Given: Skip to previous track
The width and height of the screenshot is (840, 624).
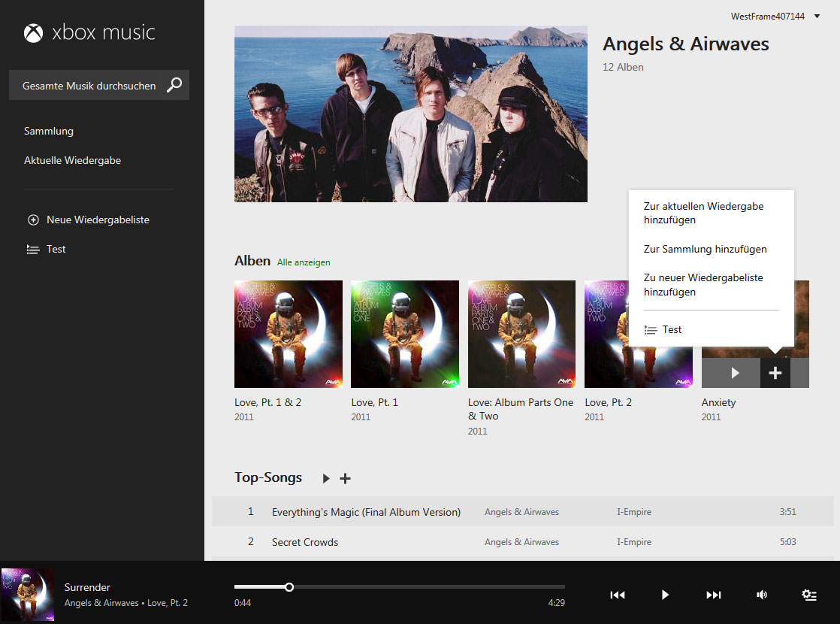Looking at the screenshot, I should [x=617, y=595].
